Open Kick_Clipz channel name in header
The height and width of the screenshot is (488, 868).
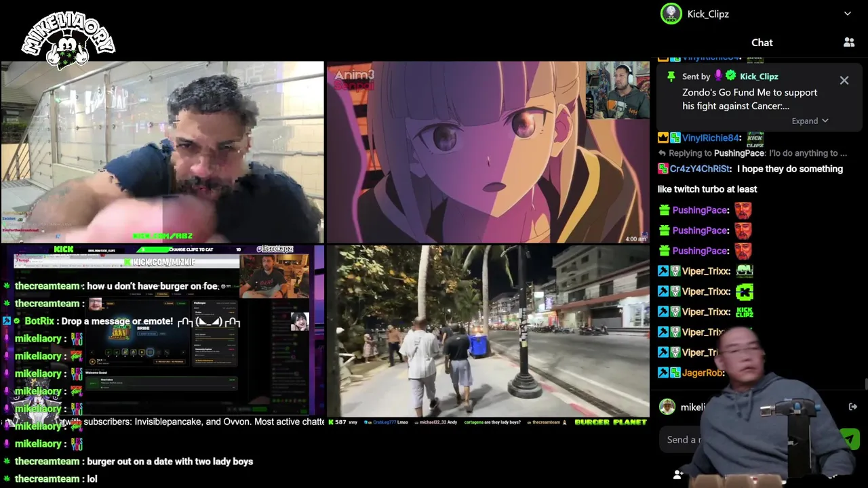point(708,14)
